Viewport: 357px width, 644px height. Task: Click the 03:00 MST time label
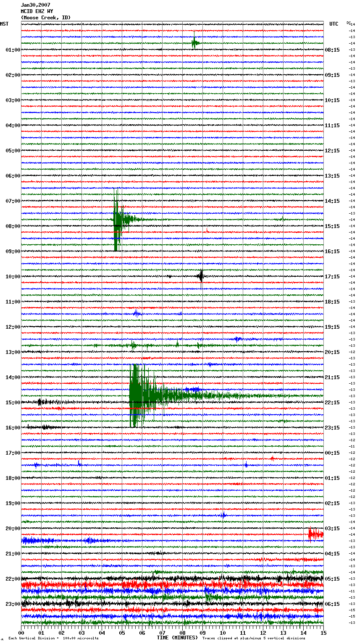pyautogui.click(x=13, y=100)
